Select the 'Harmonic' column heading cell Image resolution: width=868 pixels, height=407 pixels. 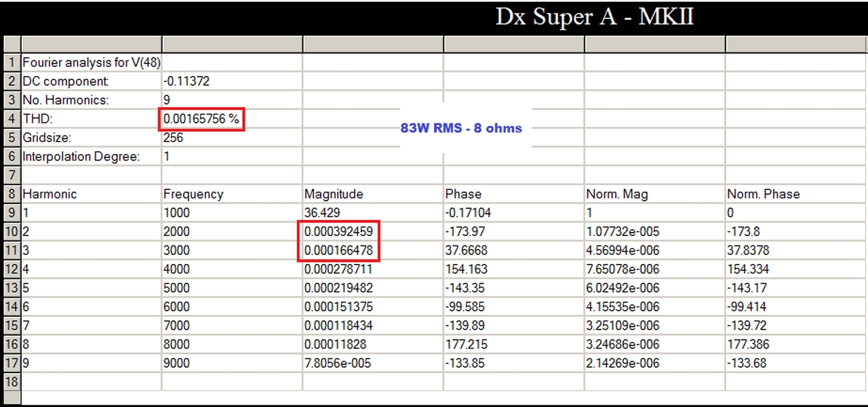click(92, 194)
